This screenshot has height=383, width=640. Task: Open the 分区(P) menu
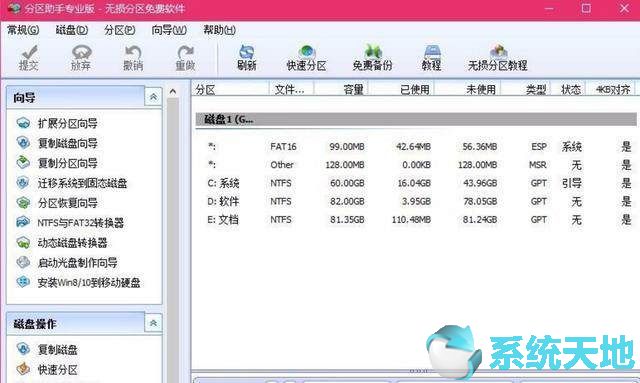pyautogui.click(x=120, y=30)
